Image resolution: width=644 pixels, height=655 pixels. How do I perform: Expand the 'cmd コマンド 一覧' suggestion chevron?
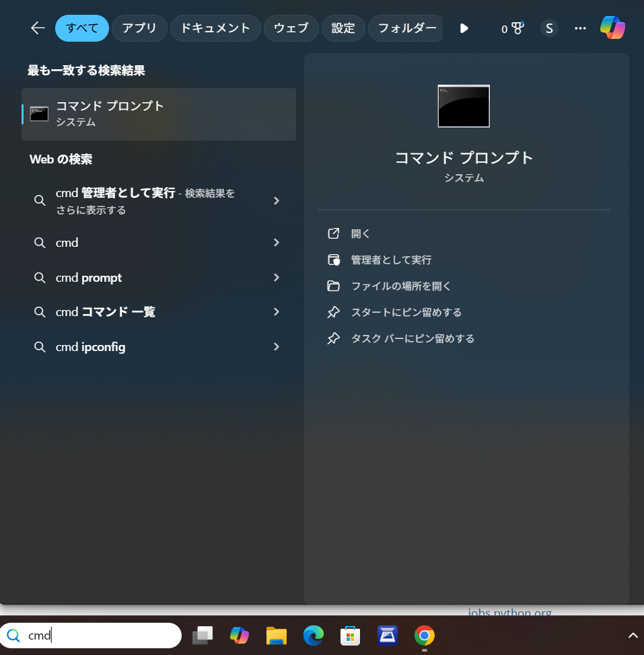pyautogui.click(x=276, y=312)
